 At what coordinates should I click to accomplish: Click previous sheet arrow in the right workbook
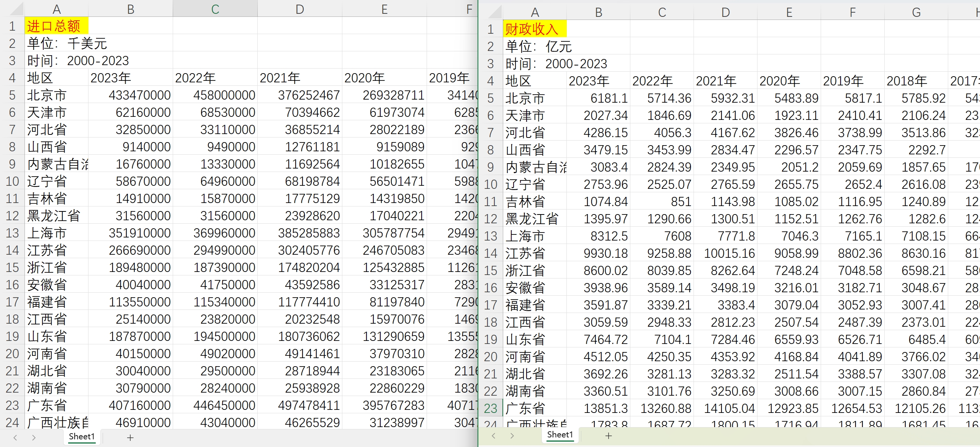pyautogui.click(x=494, y=436)
